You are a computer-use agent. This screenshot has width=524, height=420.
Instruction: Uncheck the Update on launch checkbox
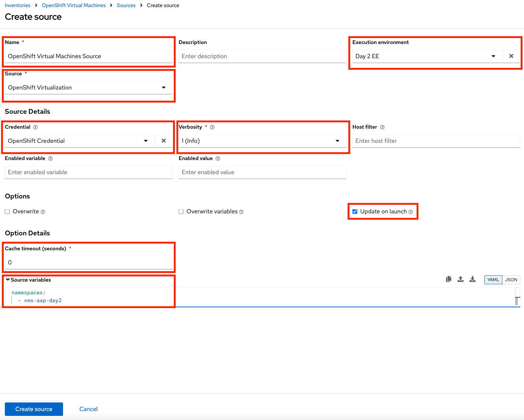click(x=355, y=211)
